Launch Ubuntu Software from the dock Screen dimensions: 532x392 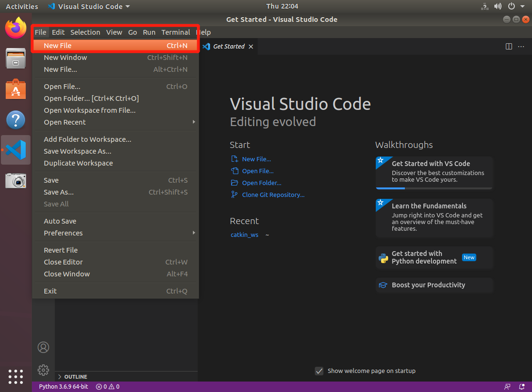pos(16,89)
